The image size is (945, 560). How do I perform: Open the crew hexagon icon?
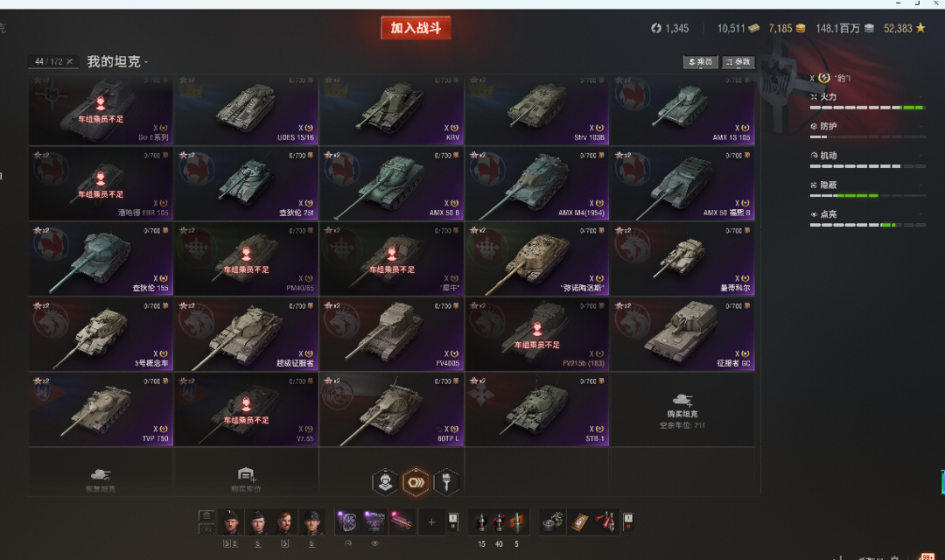click(385, 482)
